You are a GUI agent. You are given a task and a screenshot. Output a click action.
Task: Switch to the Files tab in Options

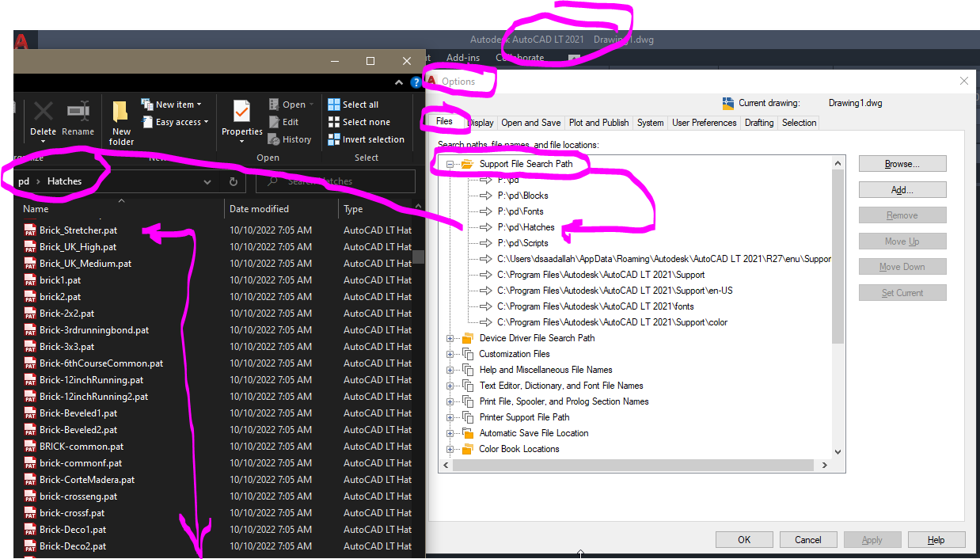(444, 122)
